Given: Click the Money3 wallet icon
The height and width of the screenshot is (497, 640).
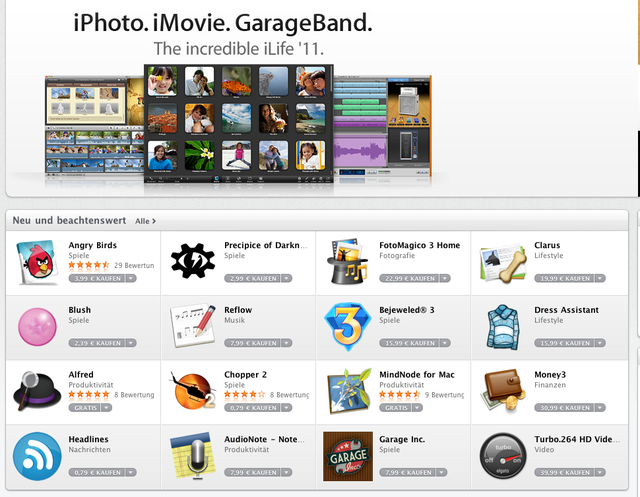Looking at the screenshot, I should click(503, 390).
